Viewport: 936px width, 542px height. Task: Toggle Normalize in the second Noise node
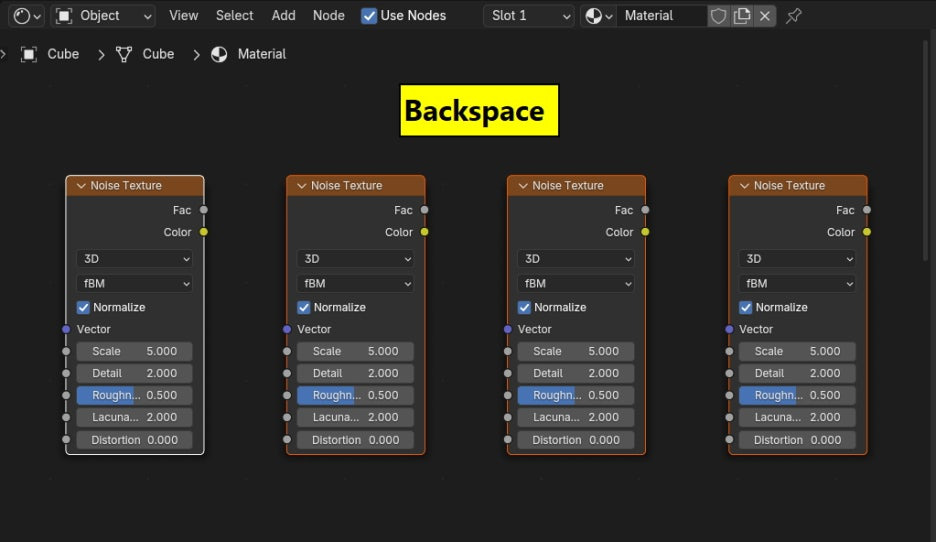pyautogui.click(x=304, y=307)
